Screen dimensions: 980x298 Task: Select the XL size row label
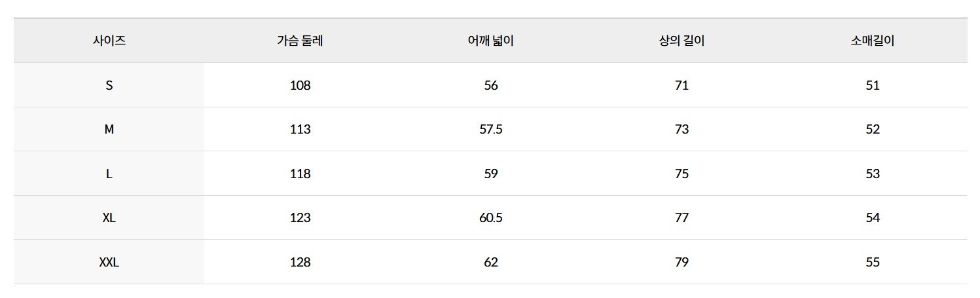[x=109, y=218]
